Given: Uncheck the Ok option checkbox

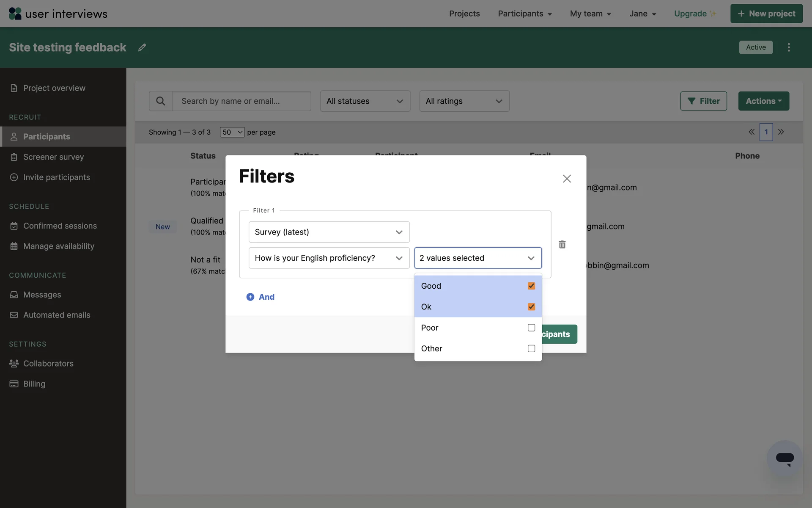Looking at the screenshot, I should pos(531,306).
